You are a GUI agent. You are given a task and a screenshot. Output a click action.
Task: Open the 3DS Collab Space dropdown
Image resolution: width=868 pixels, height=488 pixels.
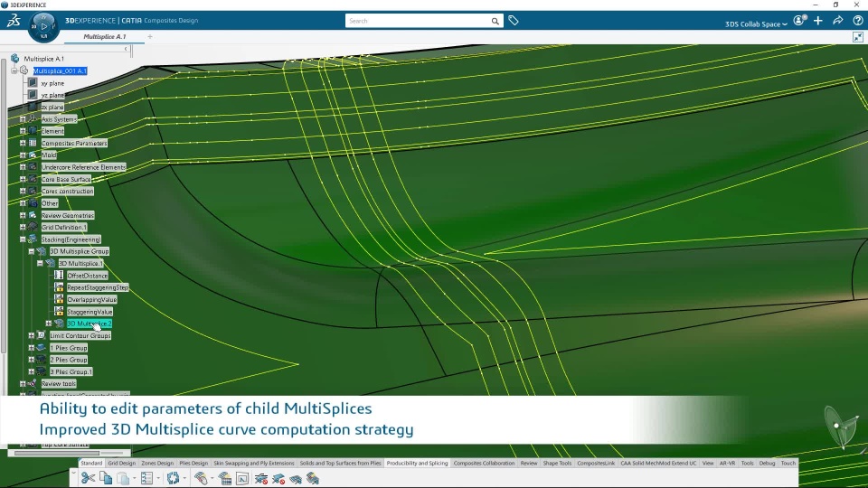(x=756, y=23)
